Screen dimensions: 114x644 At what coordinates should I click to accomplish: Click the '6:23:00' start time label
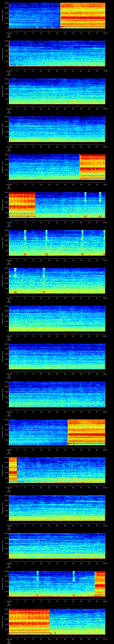9,374
